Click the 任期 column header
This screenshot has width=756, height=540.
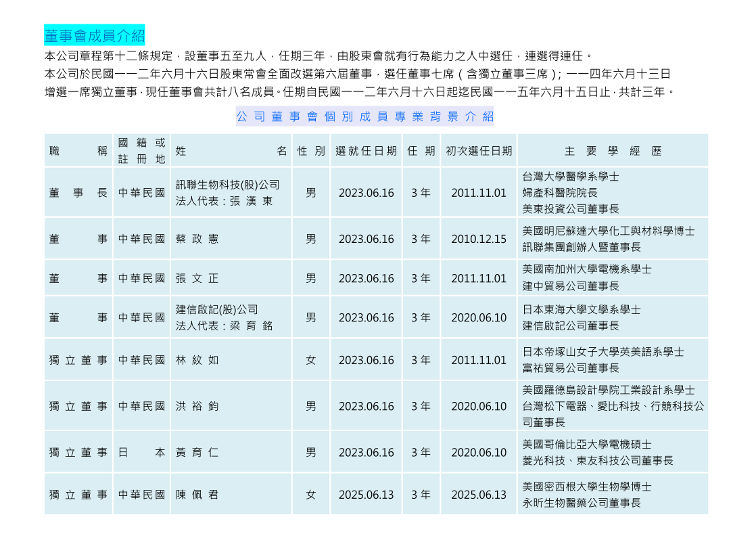pyautogui.click(x=421, y=151)
